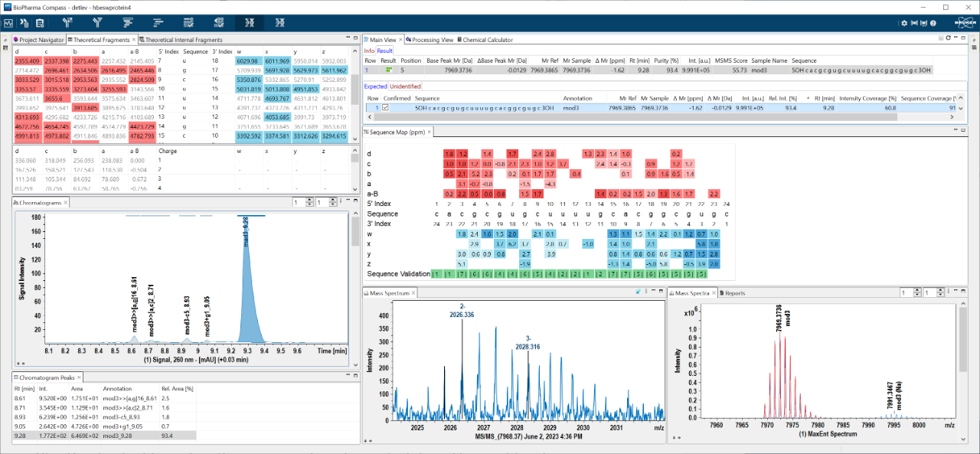This screenshot has width=980, height=454.
Task: Click the green result status icon in Row 1
Action: coord(389,69)
